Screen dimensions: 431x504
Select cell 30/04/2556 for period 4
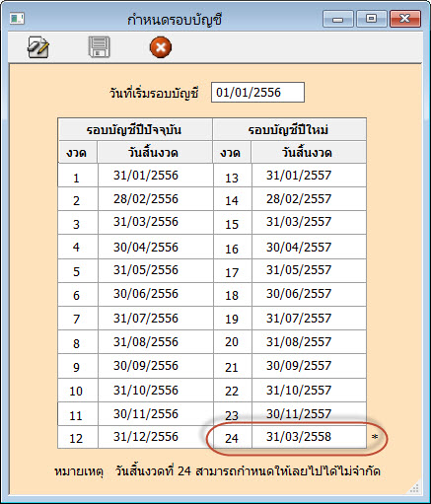[x=156, y=247]
